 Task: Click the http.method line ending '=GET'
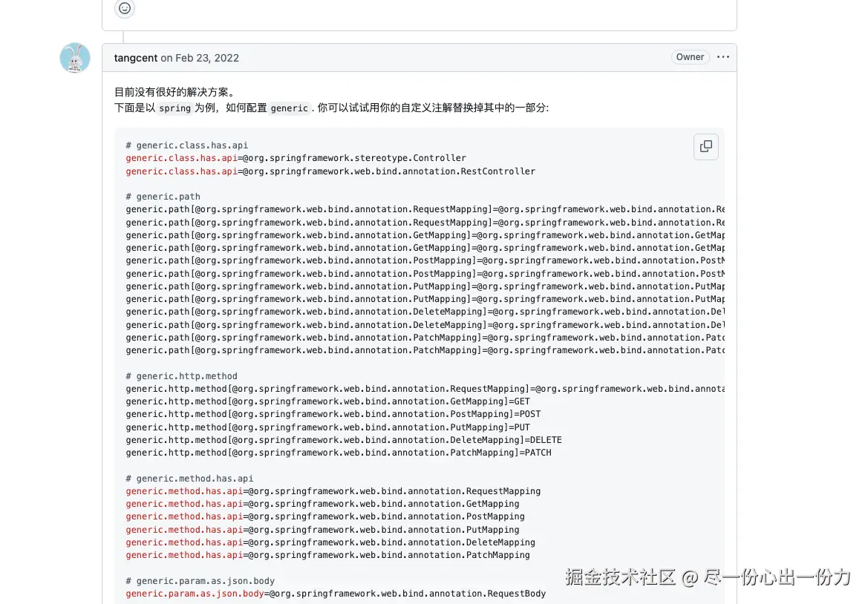click(327, 401)
